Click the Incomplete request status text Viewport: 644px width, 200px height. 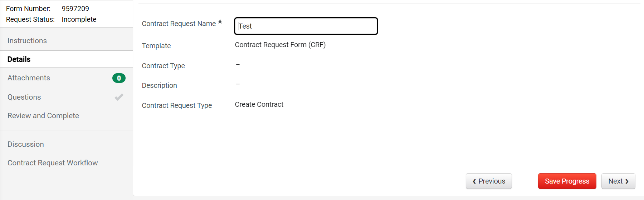click(79, 19)
